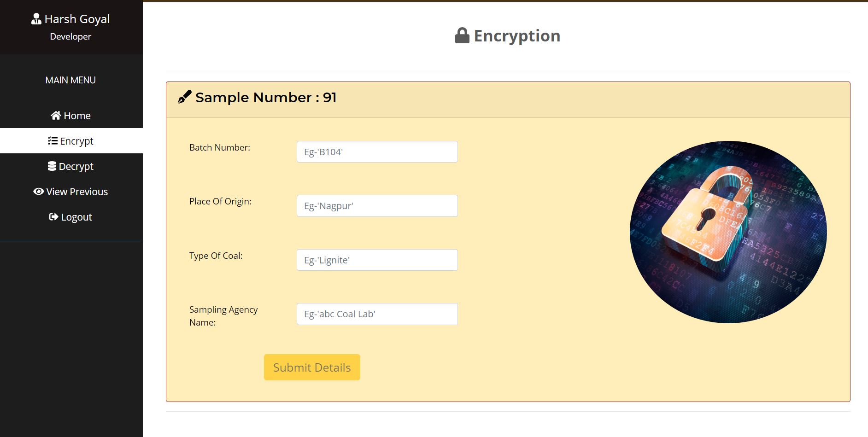Screen dimensions: 868x437
Task: Choose Logout from the sidebar
Action: (x=71, y=217)
